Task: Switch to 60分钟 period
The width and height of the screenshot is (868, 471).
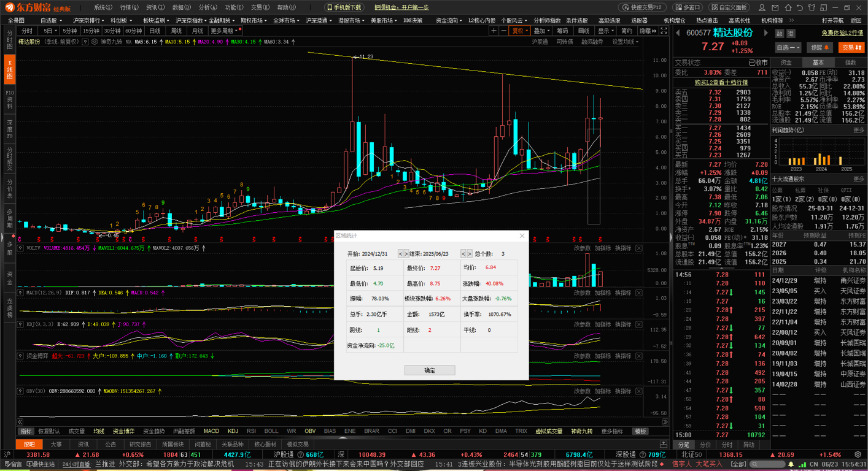Action: (133, 31)
